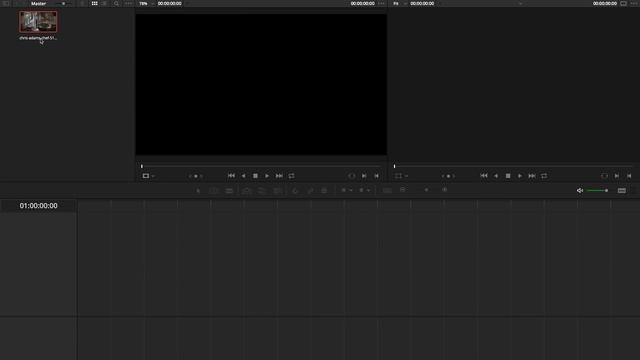The image size is (640, 360).
Task: Click timeline viewer right timecode display
Action: pos(604,3)
